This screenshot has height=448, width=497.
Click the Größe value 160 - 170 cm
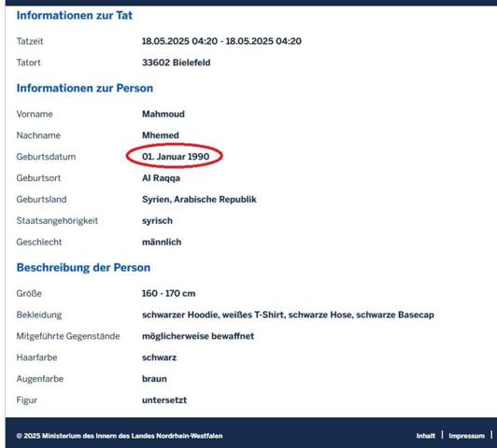pyautogui.click(x=168, y=293)
